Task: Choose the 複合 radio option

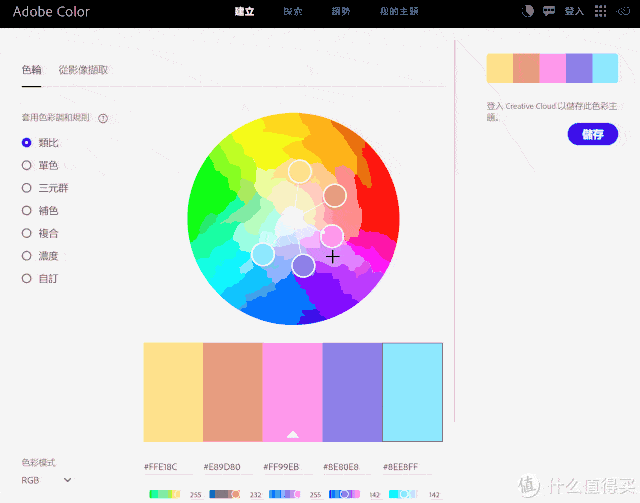Action: (x=27, y=233)
